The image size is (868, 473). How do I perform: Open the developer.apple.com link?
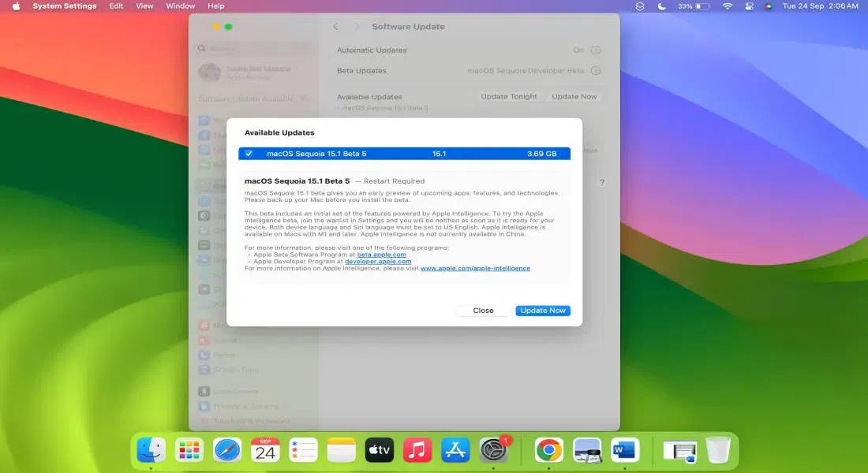click(x=378, y=261)
